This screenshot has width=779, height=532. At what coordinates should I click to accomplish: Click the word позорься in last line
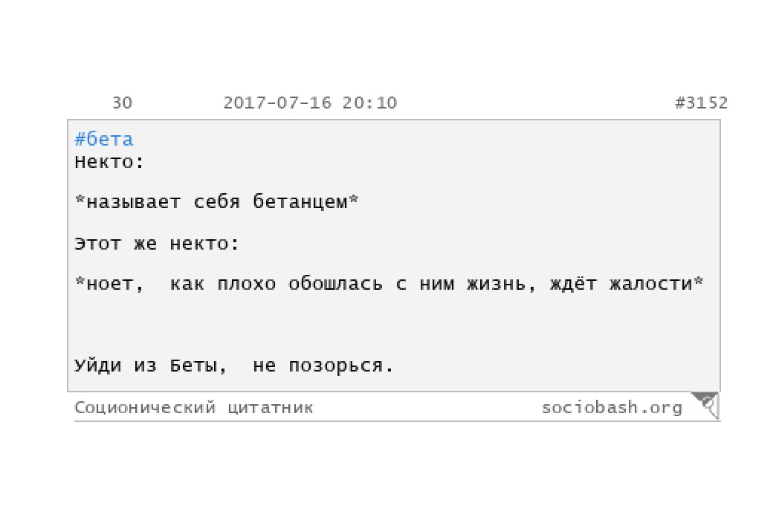(x=336, y=366)
